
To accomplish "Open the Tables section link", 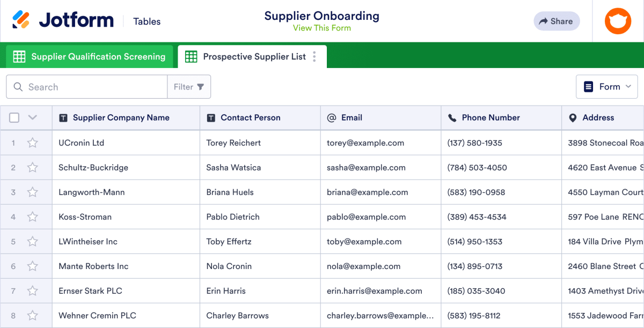I will point(147,21).
